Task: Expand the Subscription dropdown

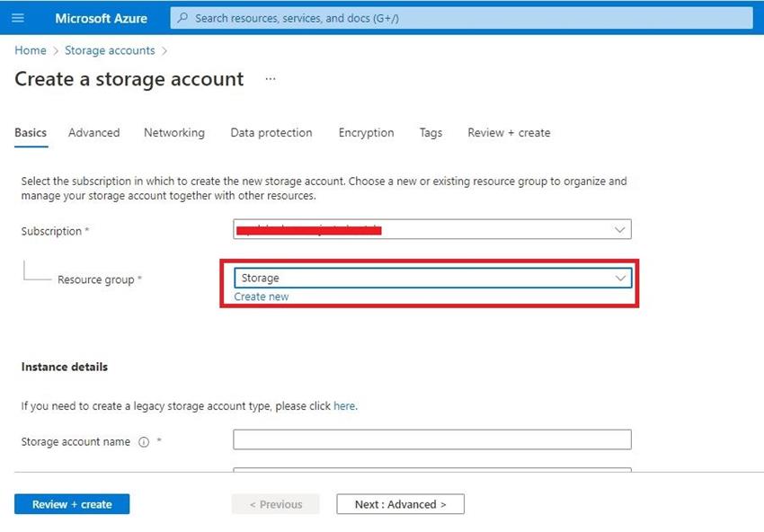Action: coord(619,229)
